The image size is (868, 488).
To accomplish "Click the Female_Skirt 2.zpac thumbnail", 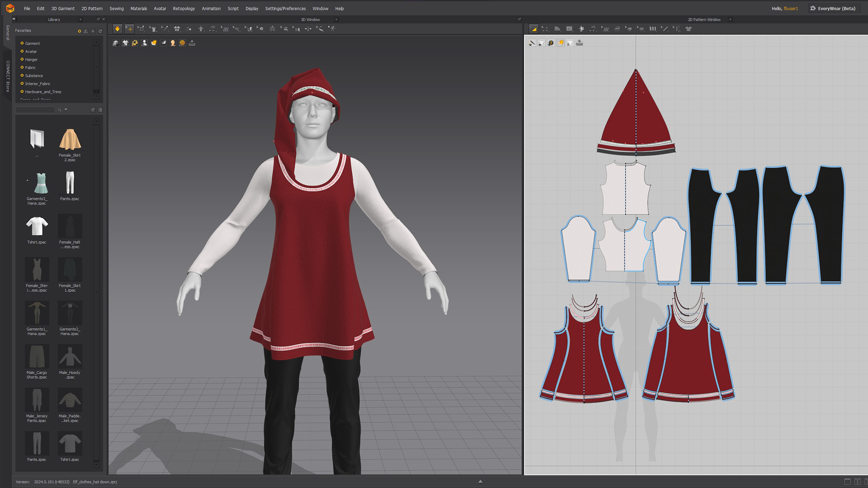I will (x=70, y=140).
